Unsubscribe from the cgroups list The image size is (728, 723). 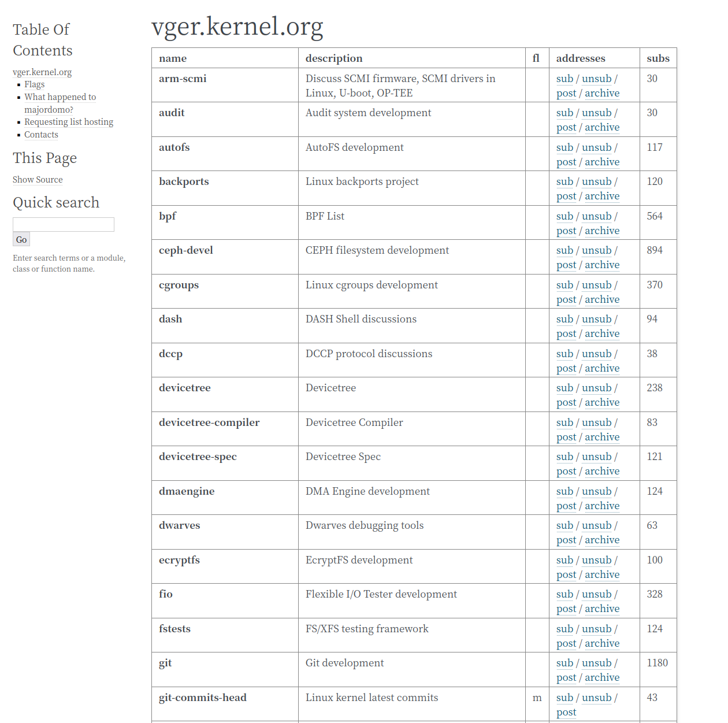pos(596,285)
